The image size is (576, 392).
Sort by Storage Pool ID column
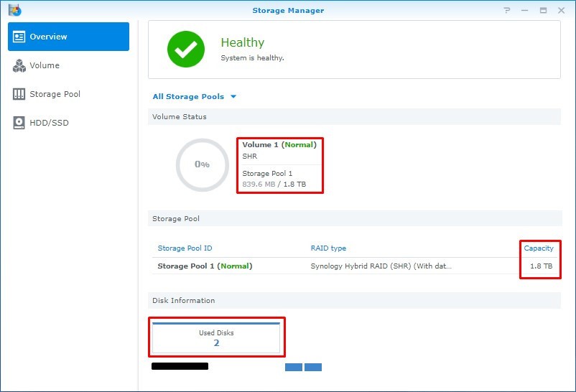(185, 248)
